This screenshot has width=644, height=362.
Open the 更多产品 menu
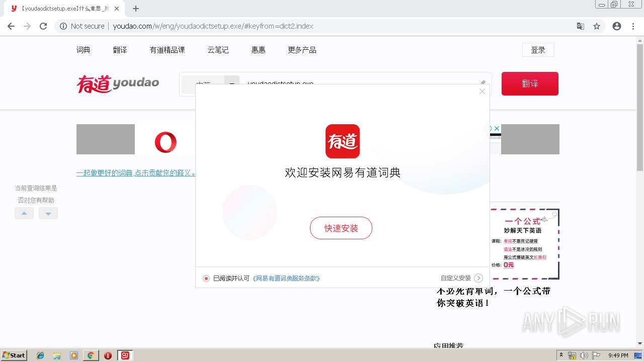coord(302,50)
